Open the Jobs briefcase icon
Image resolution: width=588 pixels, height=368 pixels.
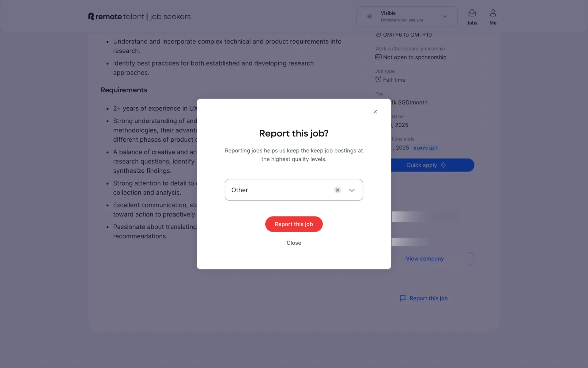click(x=472, y=13)
